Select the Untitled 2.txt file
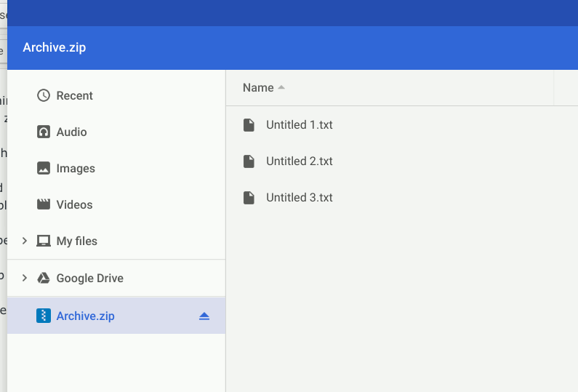The width and height of the screenshot is (578, 392). pos(299,161)
